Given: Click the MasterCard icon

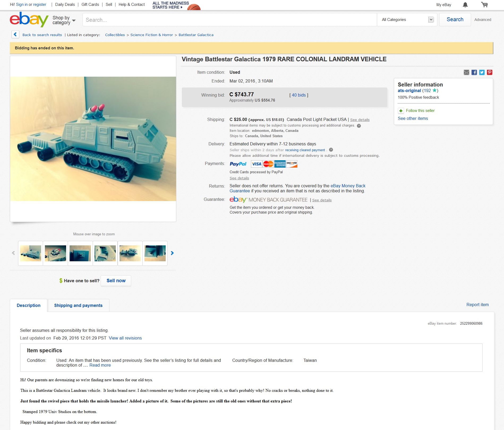Looking at the screenshot, I should point(268,164).
